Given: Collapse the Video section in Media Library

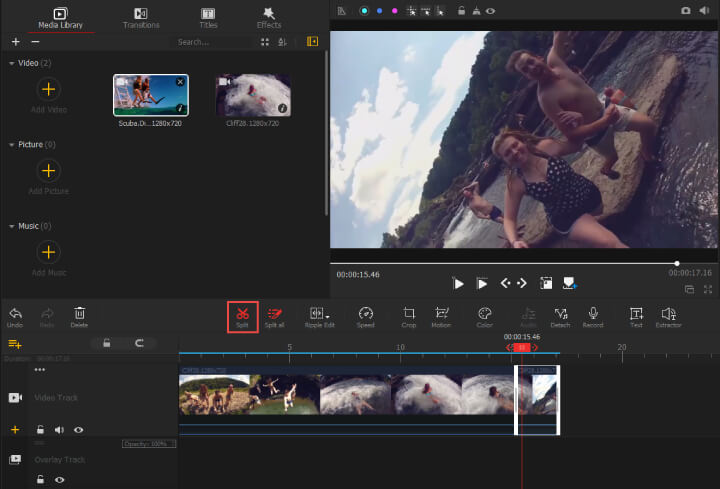Looking at the screenshot, I should pyautogui.click(x=12, y=63).
